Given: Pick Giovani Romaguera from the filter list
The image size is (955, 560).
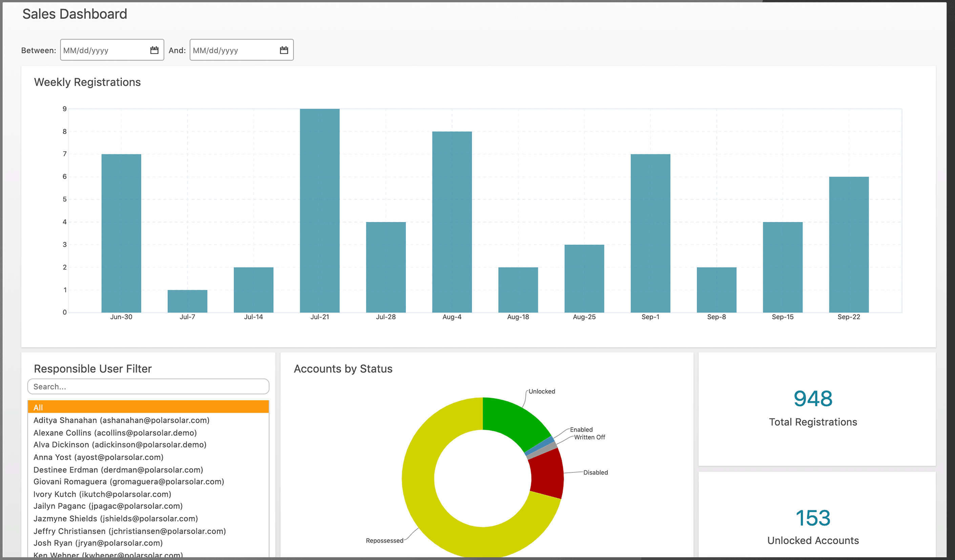Looking at the screenshot, I should pos(128,481).
